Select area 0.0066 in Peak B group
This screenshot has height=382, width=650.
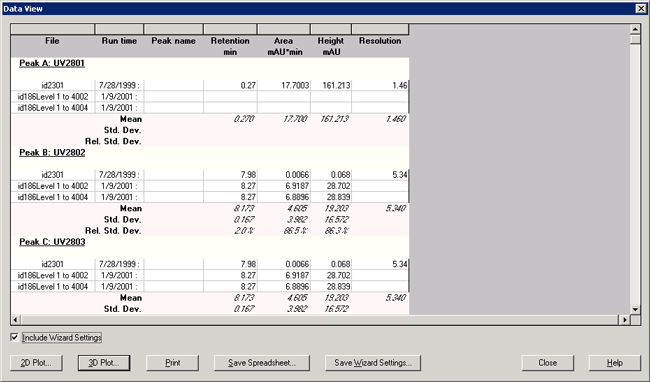284,175
